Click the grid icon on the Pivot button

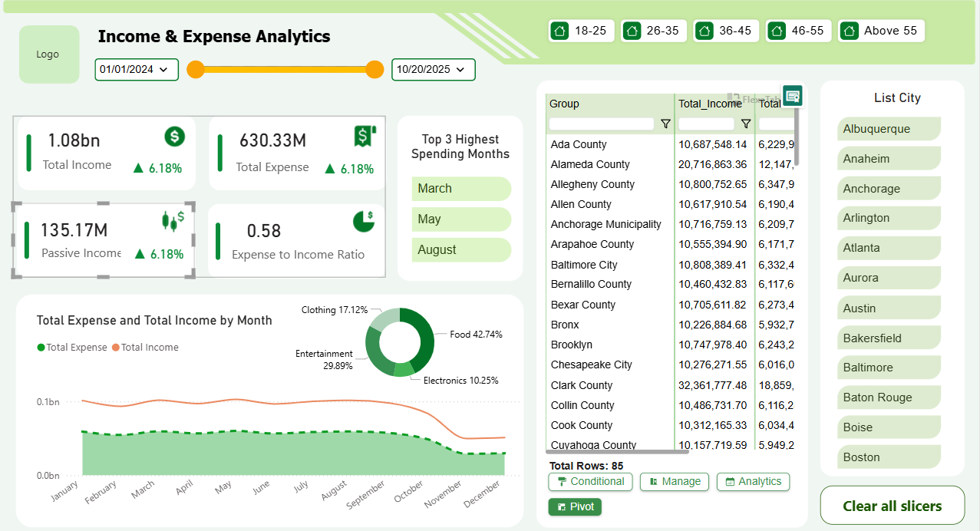tap(562, 507)
